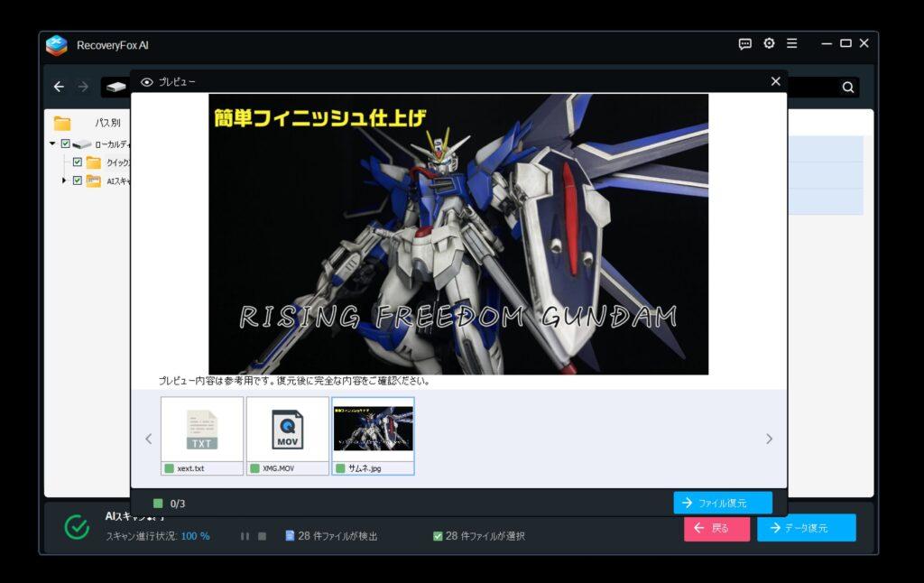
Task: Toggle the AI scan folder checkbox
Action: click(78, 180)
